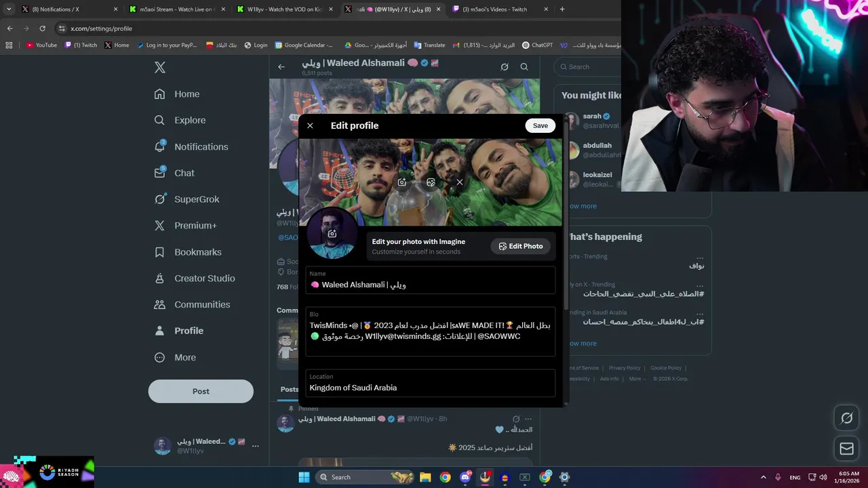The width and height of the screenshot is (868, 488).
Task: Remove the banner photo
Action: 460,182
